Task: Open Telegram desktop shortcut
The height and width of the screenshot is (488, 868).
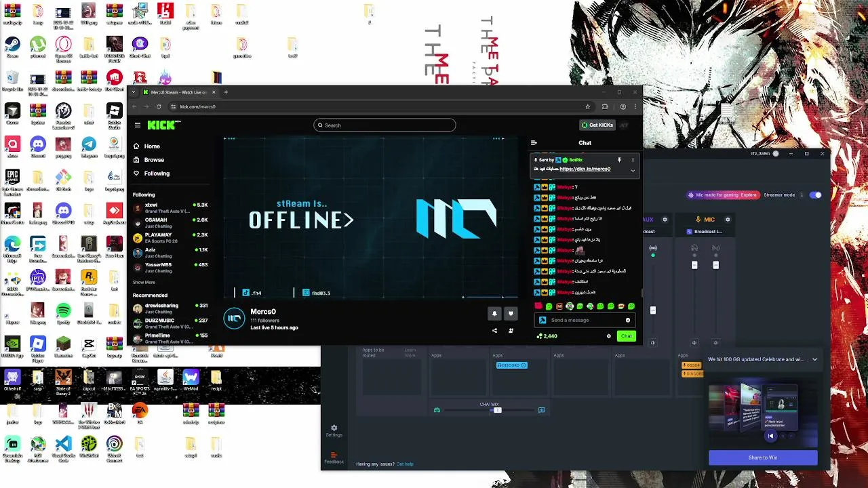Action: [x=89, y=147]
